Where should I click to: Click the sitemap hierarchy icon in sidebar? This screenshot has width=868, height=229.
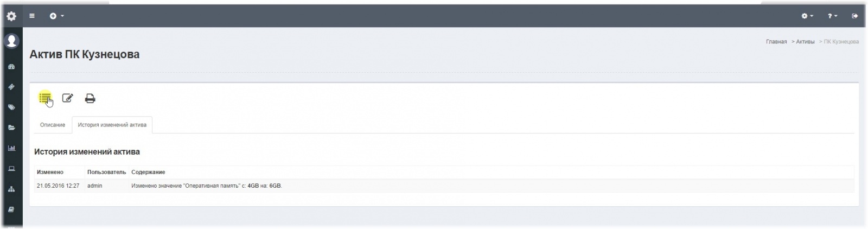coord(11,189)
